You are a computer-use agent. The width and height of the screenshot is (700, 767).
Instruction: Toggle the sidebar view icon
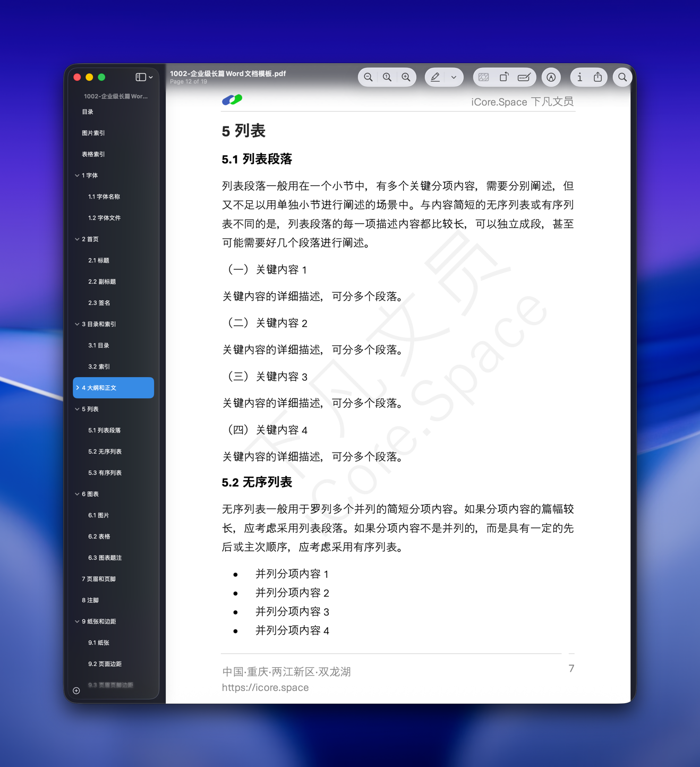[x=139, y=76]
